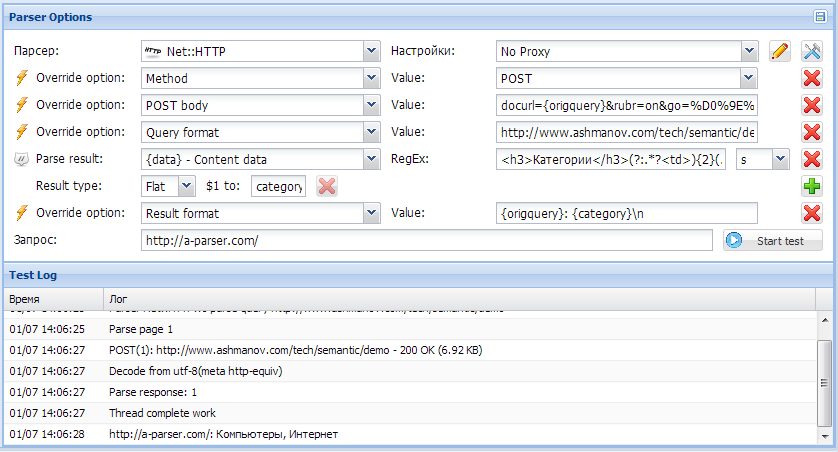
Task: Click the Test Log scroll up arrow
Action: 825,320
